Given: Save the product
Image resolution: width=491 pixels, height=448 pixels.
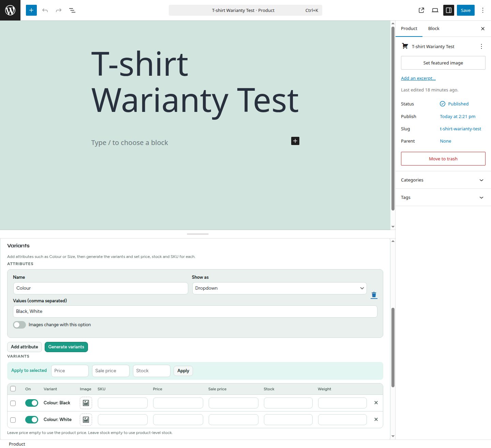Looking at the screenshot, I should coord(466,10).
